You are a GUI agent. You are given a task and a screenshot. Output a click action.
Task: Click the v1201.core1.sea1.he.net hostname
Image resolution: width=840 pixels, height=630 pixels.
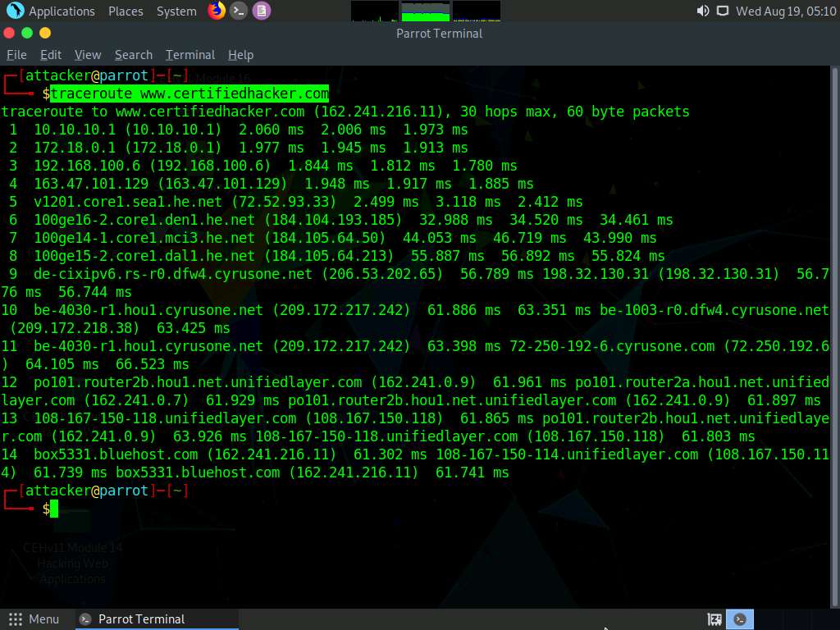pyautogui.click(x=127, y=202)
